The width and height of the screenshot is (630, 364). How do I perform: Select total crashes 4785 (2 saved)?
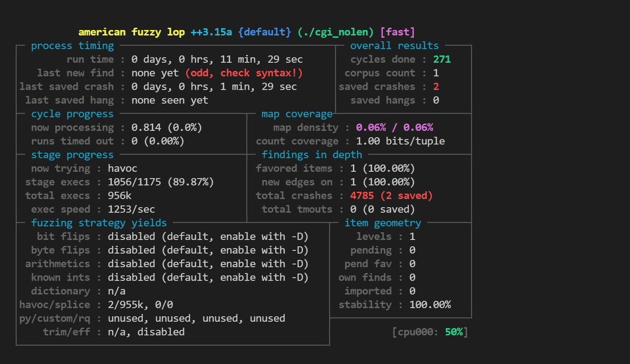tap(392, 196)
